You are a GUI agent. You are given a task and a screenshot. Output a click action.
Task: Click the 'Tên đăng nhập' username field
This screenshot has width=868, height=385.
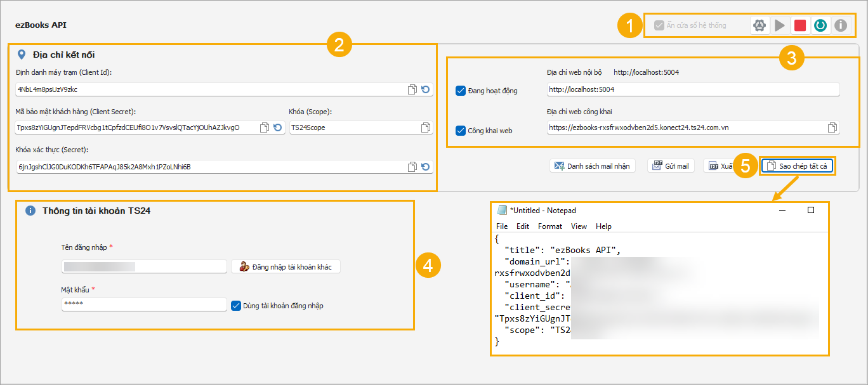coord(144,266)
